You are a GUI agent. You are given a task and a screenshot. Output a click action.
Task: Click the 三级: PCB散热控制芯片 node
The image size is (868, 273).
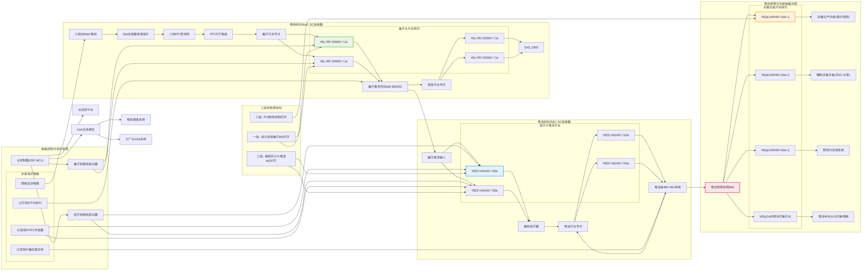coord(271,117)
